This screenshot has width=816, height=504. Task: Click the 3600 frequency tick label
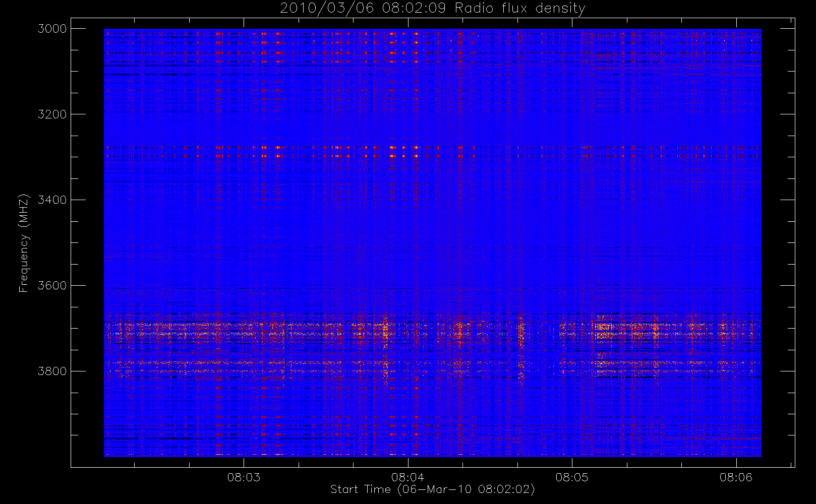coord(52,286)
